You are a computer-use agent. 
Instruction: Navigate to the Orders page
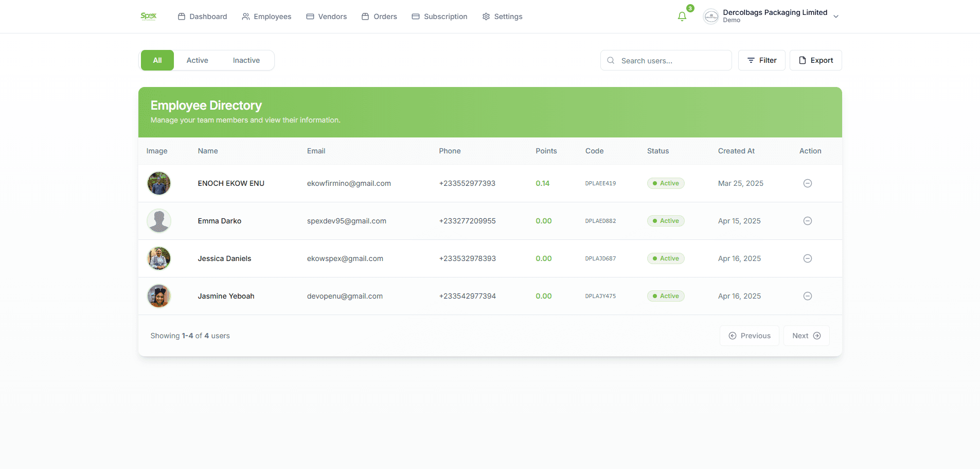[x=379, y=16]
